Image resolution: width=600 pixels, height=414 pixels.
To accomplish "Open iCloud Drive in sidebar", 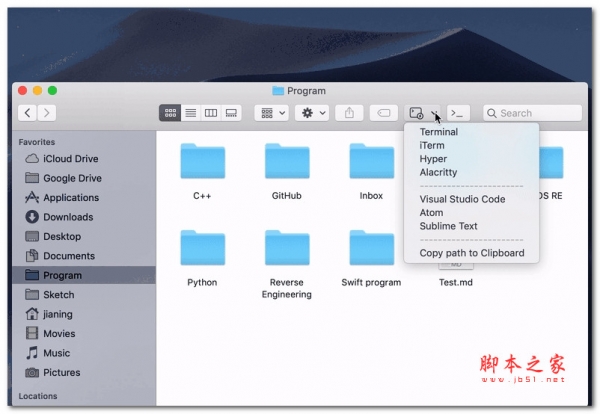I will (84, 158).
